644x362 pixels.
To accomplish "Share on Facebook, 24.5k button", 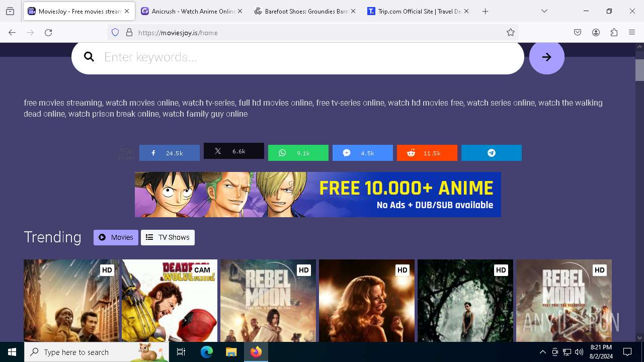I will coord(169,153).
